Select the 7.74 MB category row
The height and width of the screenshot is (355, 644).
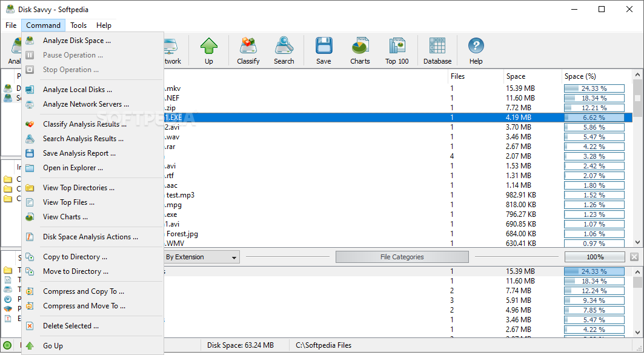(397, 291)
